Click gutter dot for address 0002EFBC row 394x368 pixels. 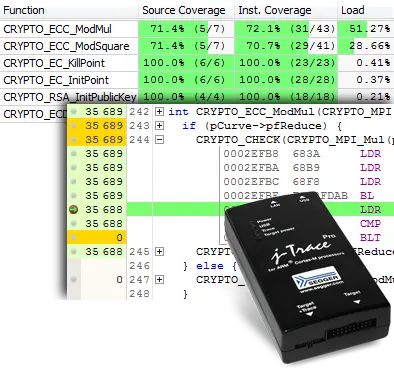pyautogui.click(x=74, y=182)
